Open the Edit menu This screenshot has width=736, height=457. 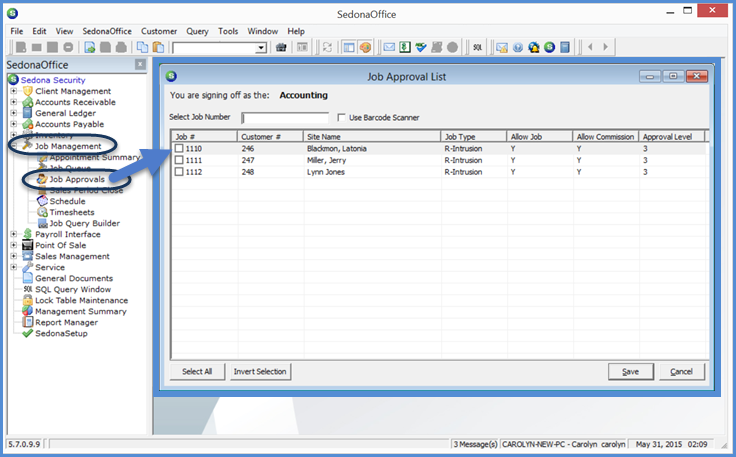[x=39, y=31]
